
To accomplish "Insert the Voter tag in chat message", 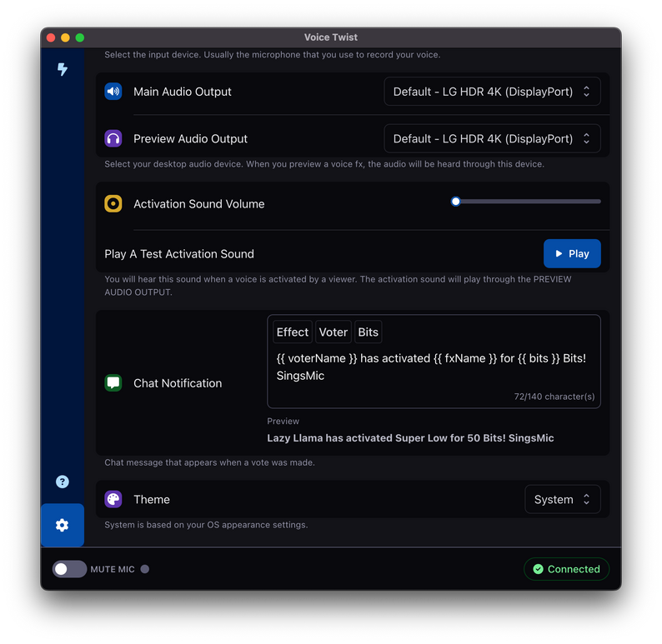I will pyautogui.click(x=334, y=332).
